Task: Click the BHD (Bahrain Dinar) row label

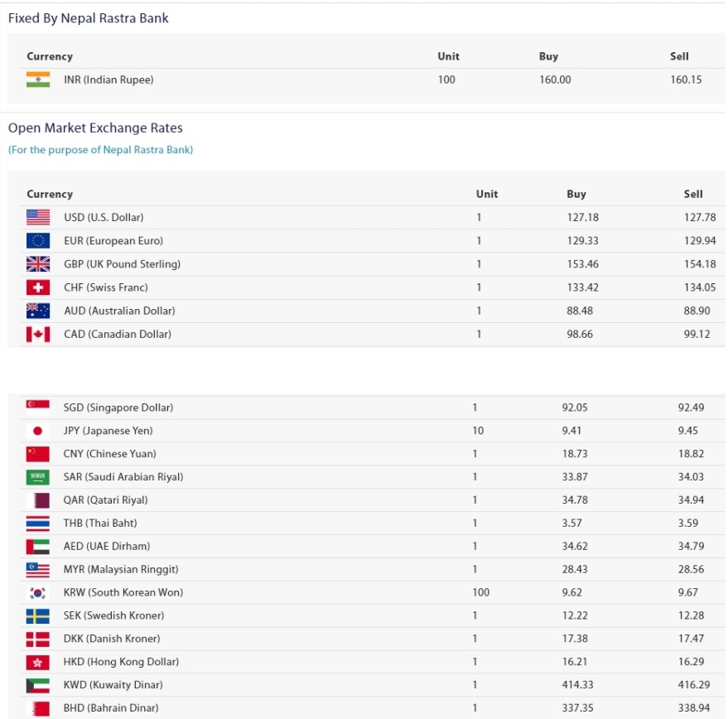Action: click(111, 708)
